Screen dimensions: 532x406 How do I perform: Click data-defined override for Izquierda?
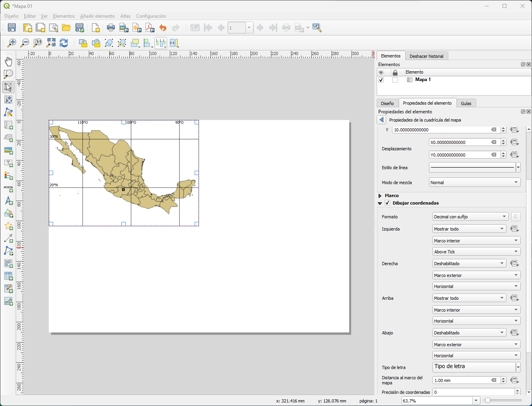tap(514, 229)
